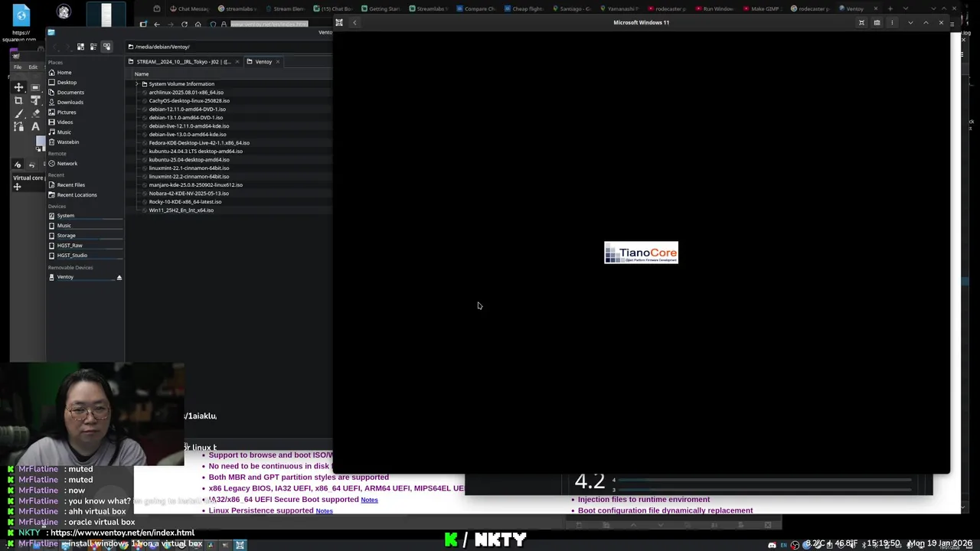This screenshot has width=980, height=551.
Task: Select Win11_25H2_En_Int_x64.iso file
Action: [x=181, y=210]
